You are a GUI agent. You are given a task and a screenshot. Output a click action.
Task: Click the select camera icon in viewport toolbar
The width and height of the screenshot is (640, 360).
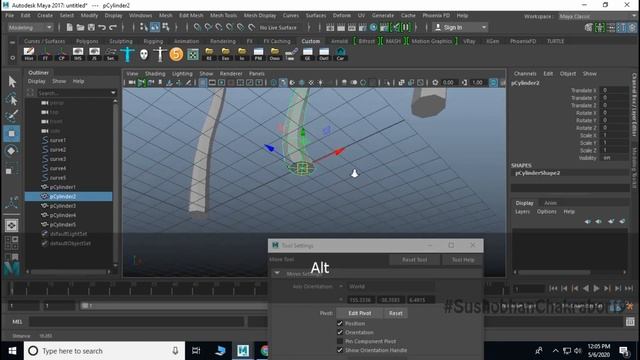pos(132,82)
